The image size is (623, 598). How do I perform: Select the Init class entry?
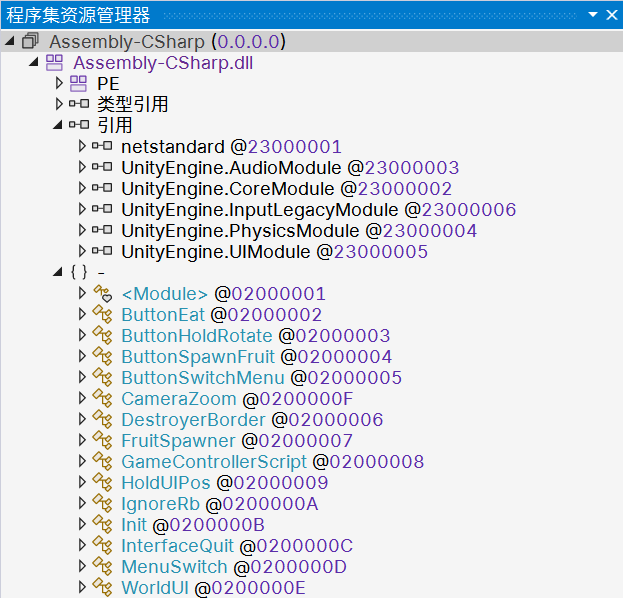coord(193,525)
